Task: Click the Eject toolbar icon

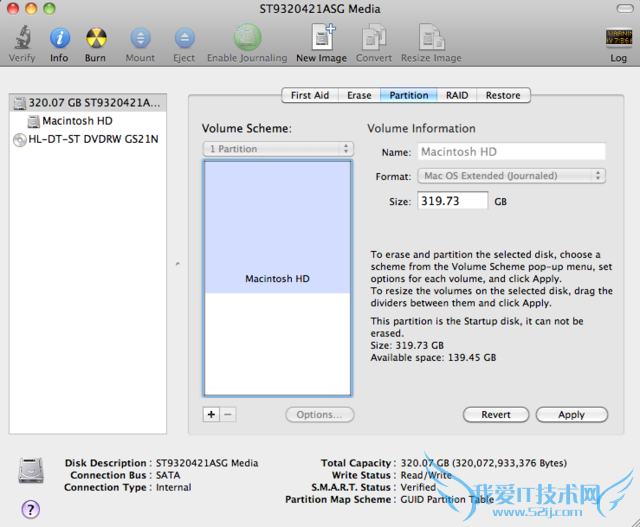Action: coord(184,39)
